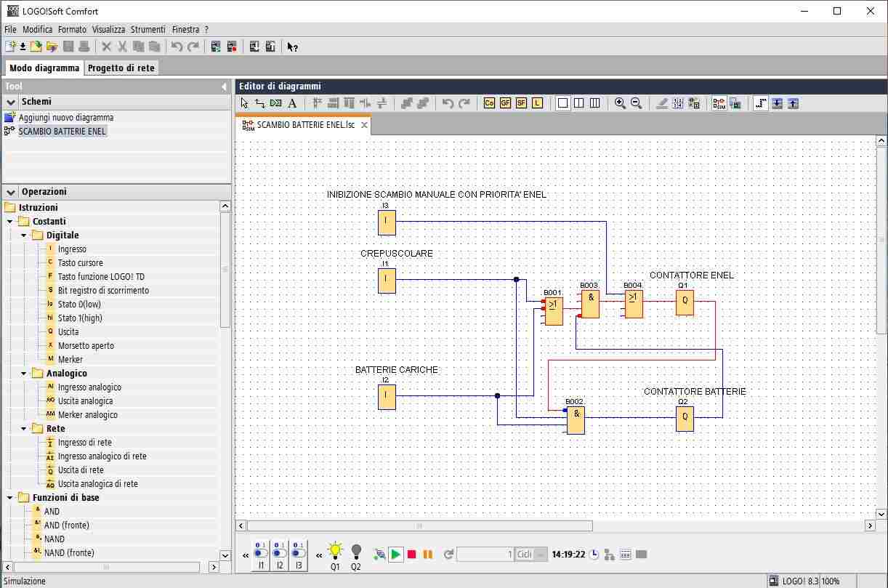888x588 pixels.
Task: Click the diagram horizontal scrollbar
Action: click(419, 525)
